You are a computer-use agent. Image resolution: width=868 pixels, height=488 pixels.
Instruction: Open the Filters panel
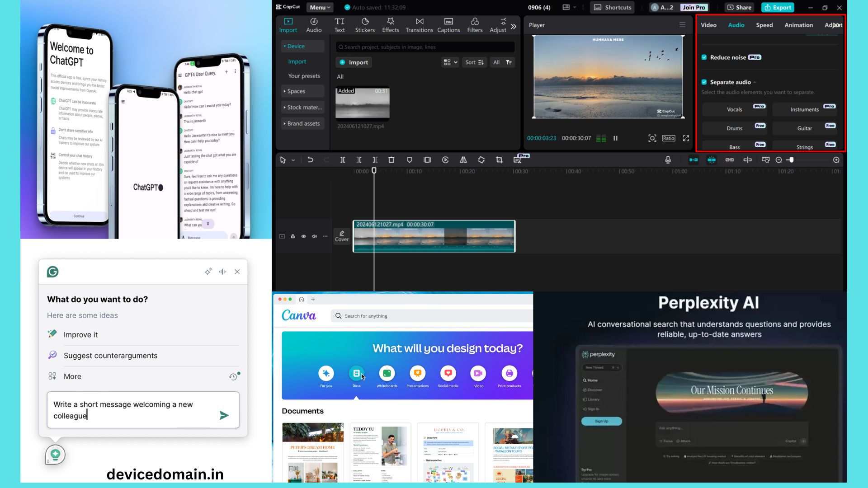[475, 25]
